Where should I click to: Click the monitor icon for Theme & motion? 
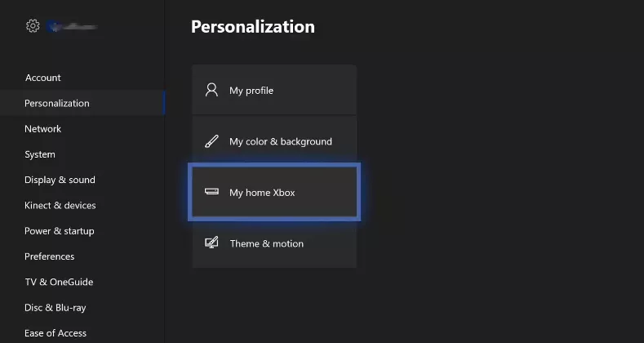(211, 243)
